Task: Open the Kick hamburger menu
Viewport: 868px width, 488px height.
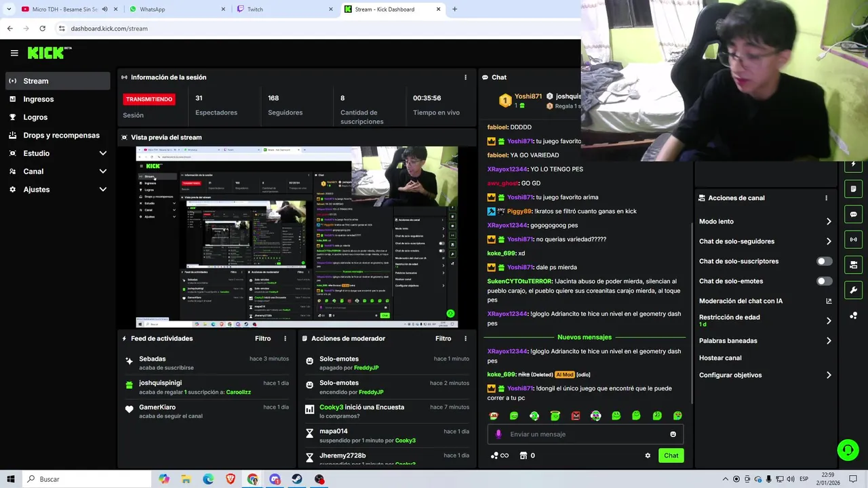Action: pyautogui.click(x=14, y=53)
